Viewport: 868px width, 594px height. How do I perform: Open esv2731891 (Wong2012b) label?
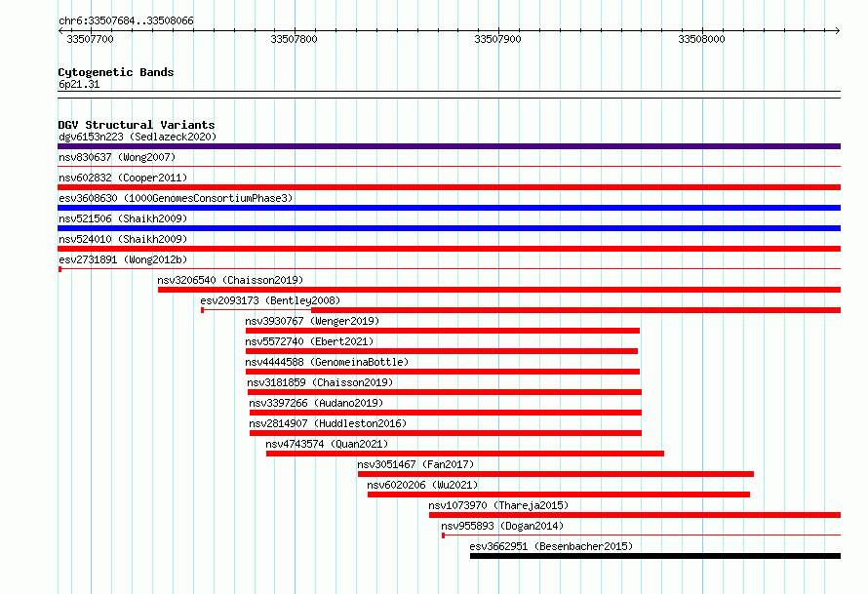click(123, 259)
